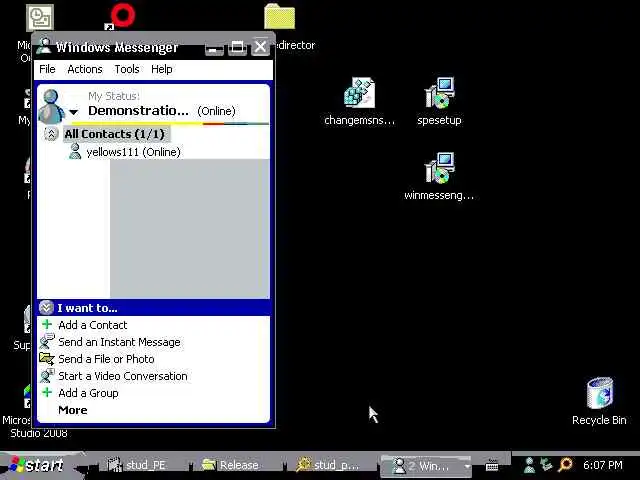Minimize the Windows Messenger window
640x480 pixels.
(x=214, y=48)
